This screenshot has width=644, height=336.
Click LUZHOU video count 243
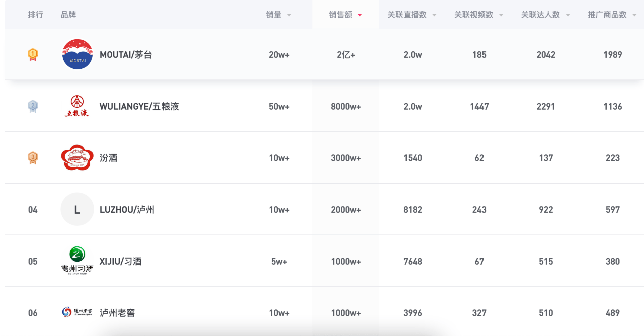pos(479,210)
